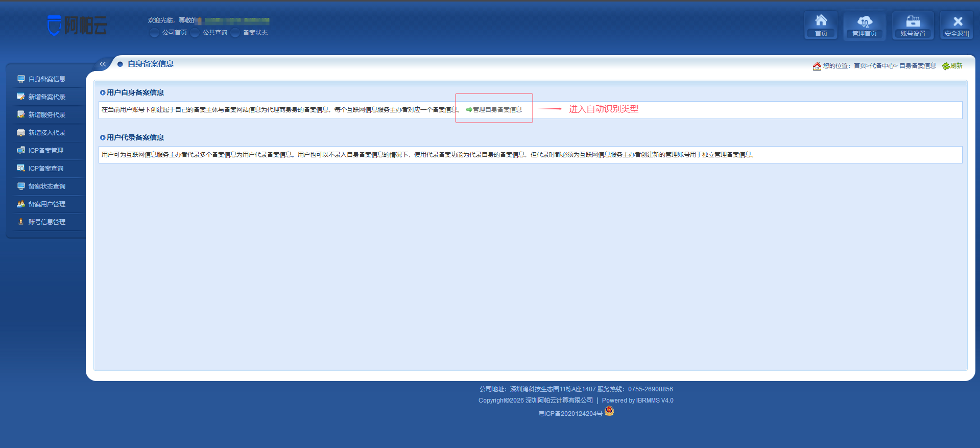The width and height of the screenshot is (980, 448).
Task: Click 安全退出 logout X icon
Action: point(957,25)
